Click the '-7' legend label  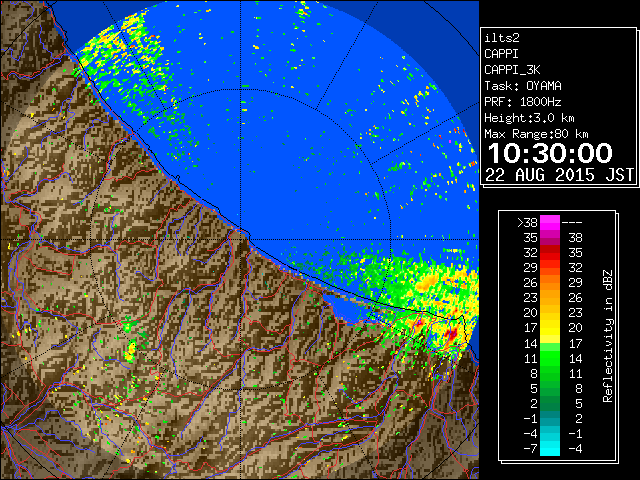click(530, 449)
